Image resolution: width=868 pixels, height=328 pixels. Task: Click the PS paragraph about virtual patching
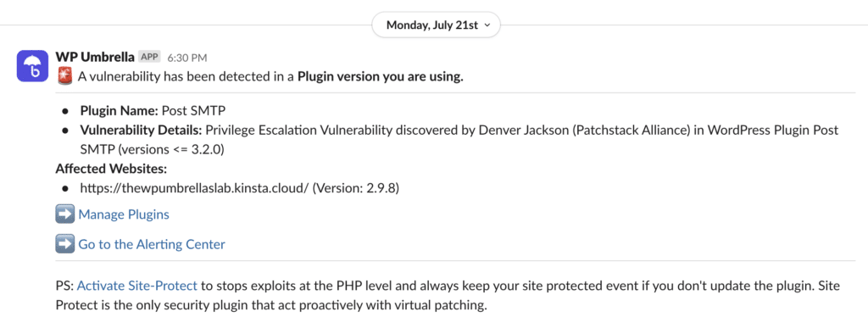(x=448, y=296)
